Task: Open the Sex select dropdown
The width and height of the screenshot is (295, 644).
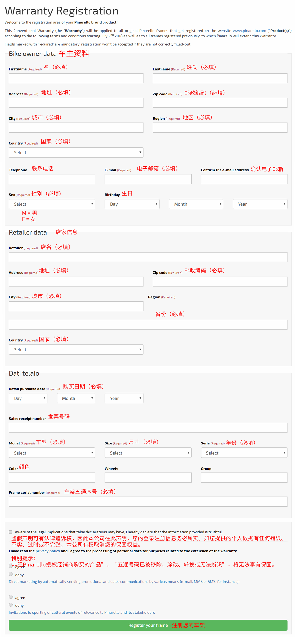Action: click(x=52, y=204)
